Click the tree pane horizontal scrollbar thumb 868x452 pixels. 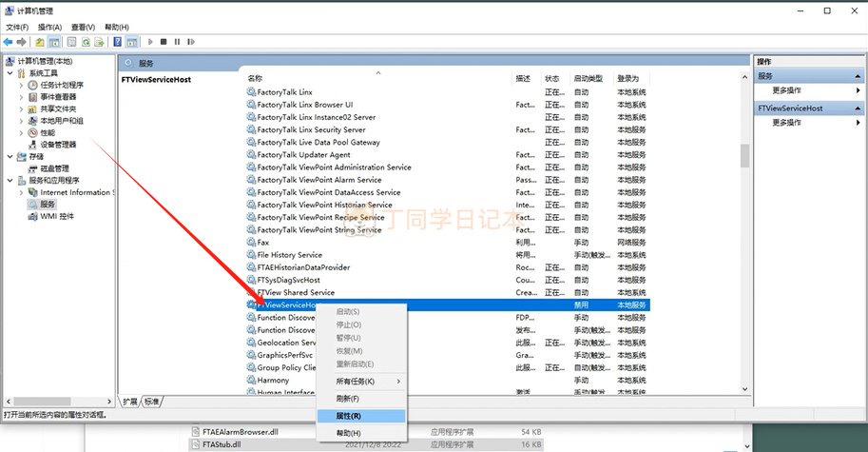(x=43, y=401)
